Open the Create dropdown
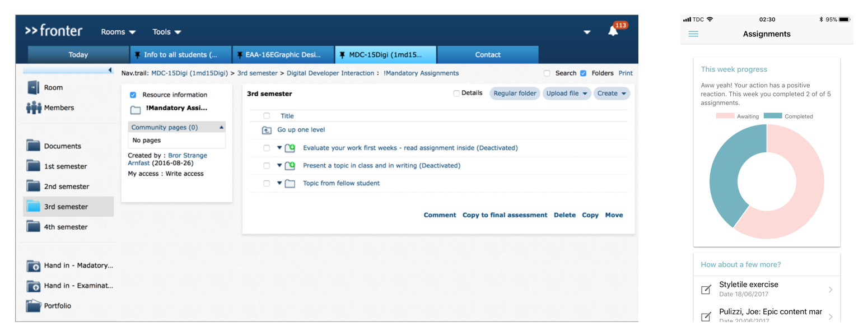Screen dimensions: 868x336 point(612,94)
